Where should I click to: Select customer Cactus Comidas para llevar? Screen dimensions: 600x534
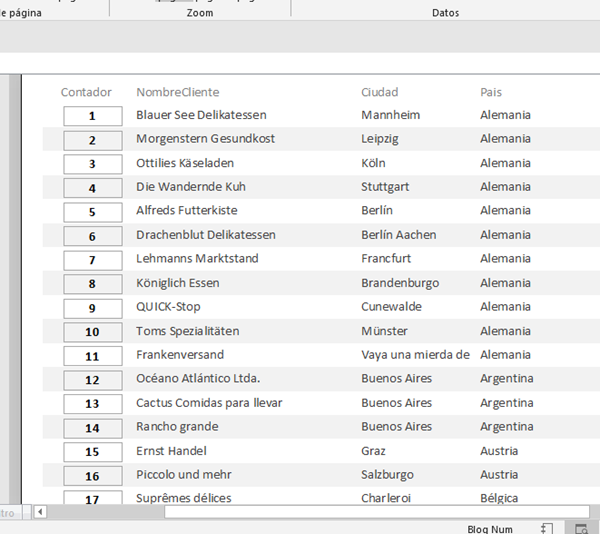[x=209, y=403]
